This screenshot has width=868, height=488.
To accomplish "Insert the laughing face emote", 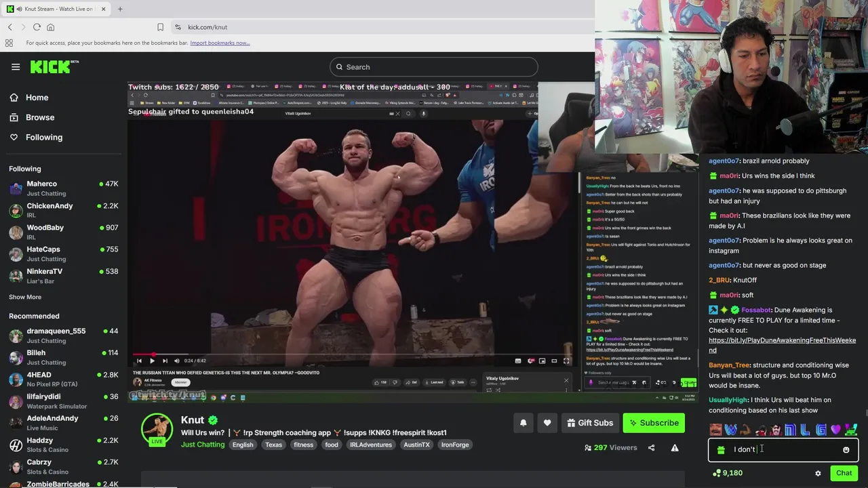I will 715,430.
